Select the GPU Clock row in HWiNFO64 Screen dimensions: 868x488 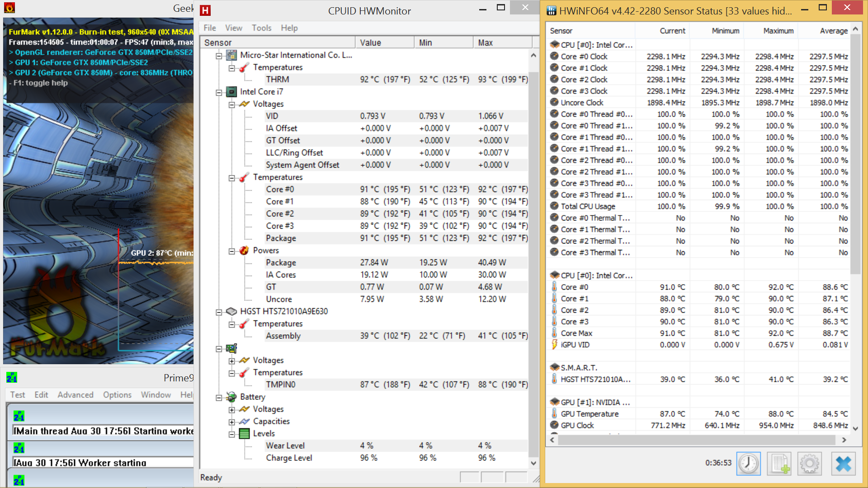(x=698, y=425)
